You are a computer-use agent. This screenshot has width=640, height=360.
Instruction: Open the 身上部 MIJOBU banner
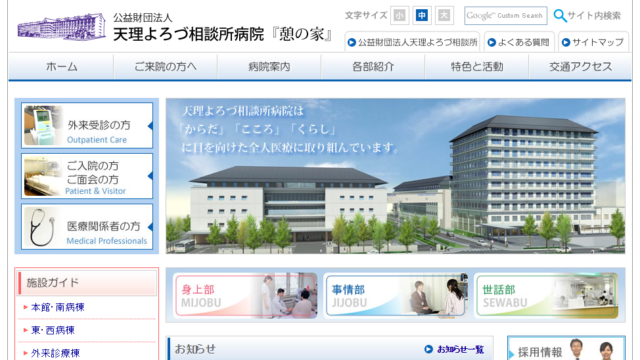click(245, 296)
